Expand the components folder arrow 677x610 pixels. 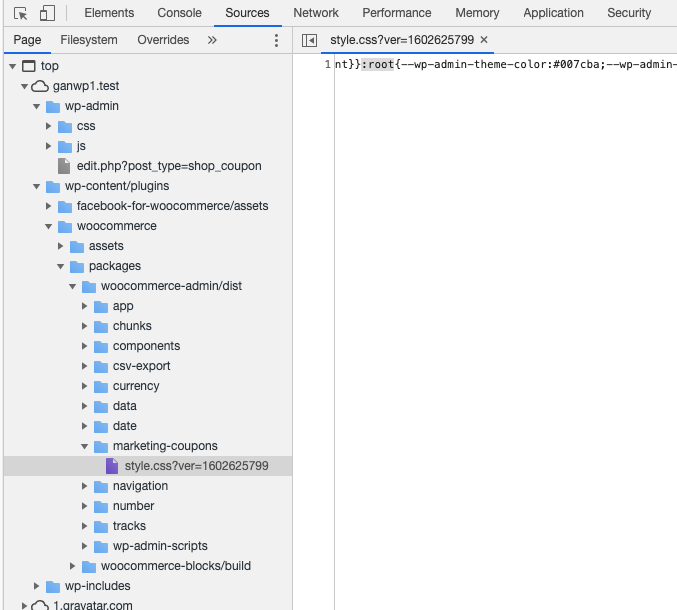(x=85, y=346)
